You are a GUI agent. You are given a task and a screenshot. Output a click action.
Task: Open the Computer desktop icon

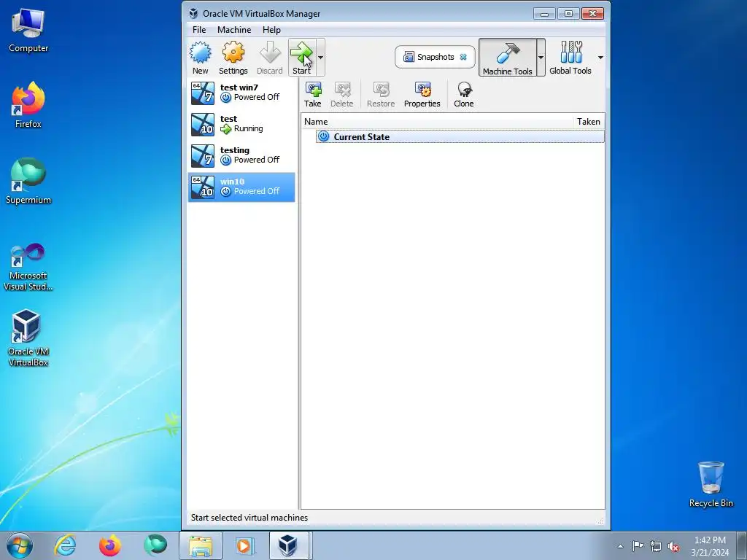[x=28, y=31]
